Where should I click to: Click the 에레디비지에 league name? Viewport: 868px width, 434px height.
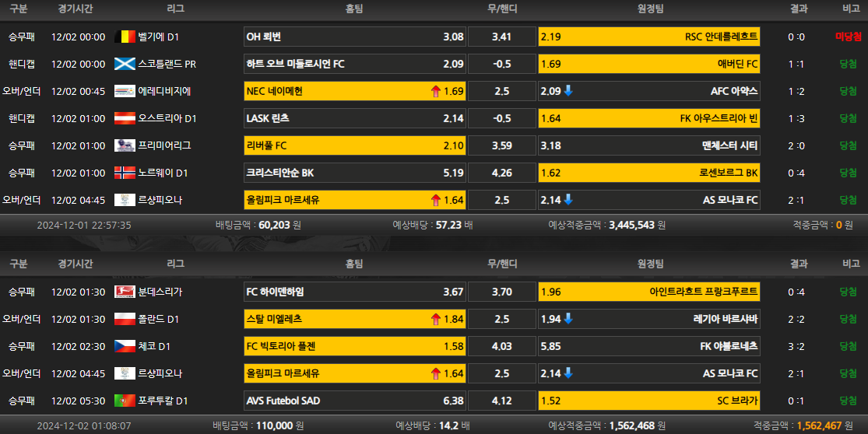[x=164, y=91]
